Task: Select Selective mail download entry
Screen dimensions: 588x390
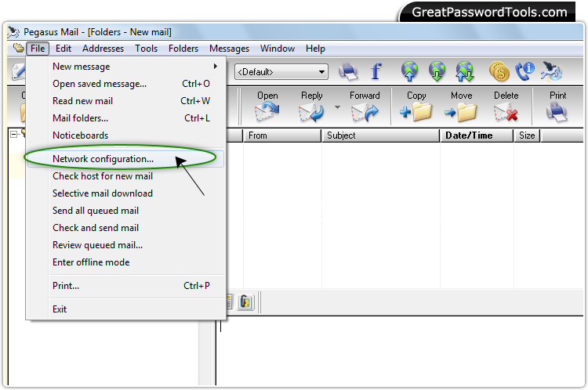Action: [x=126, y=193]
